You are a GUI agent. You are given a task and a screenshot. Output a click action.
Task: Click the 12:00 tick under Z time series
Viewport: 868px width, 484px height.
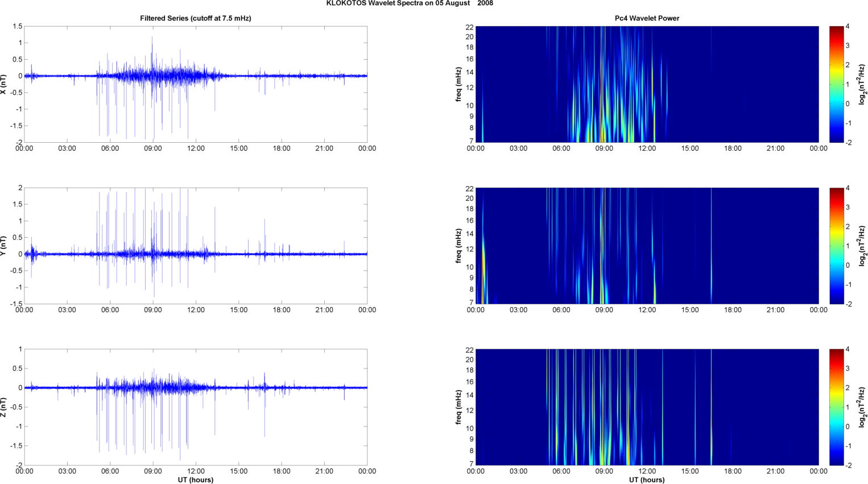click(x=196, y=471)
